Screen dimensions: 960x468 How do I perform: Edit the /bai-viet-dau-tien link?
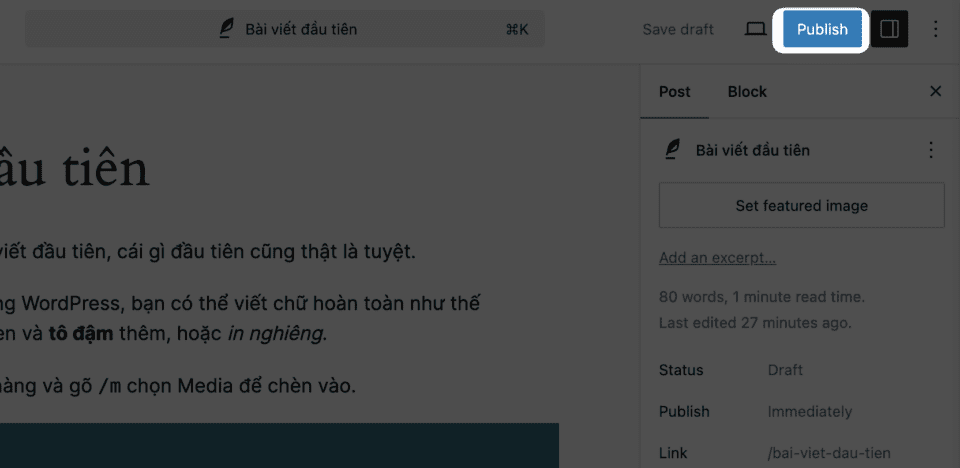pyautogui.click(x=829, y=453)
